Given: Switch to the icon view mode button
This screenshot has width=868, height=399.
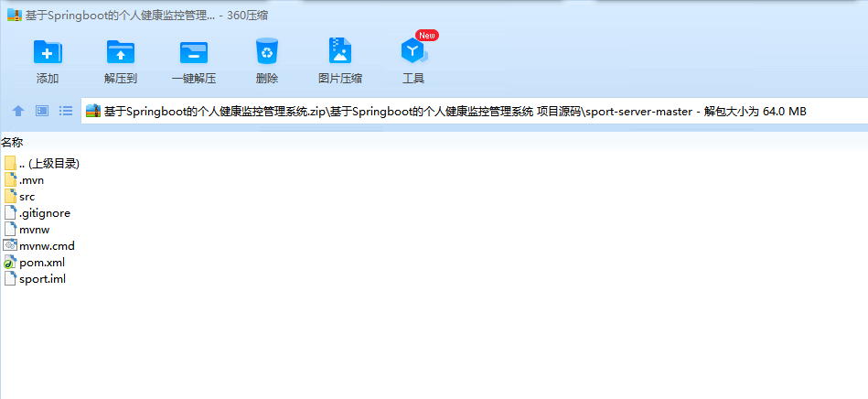Looking at the screenshot, I should coord(42,111).
